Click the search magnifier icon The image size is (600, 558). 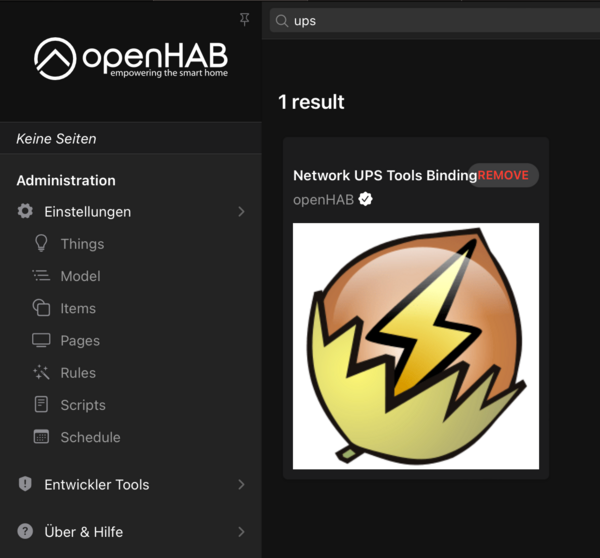click(x=282, y=20)
